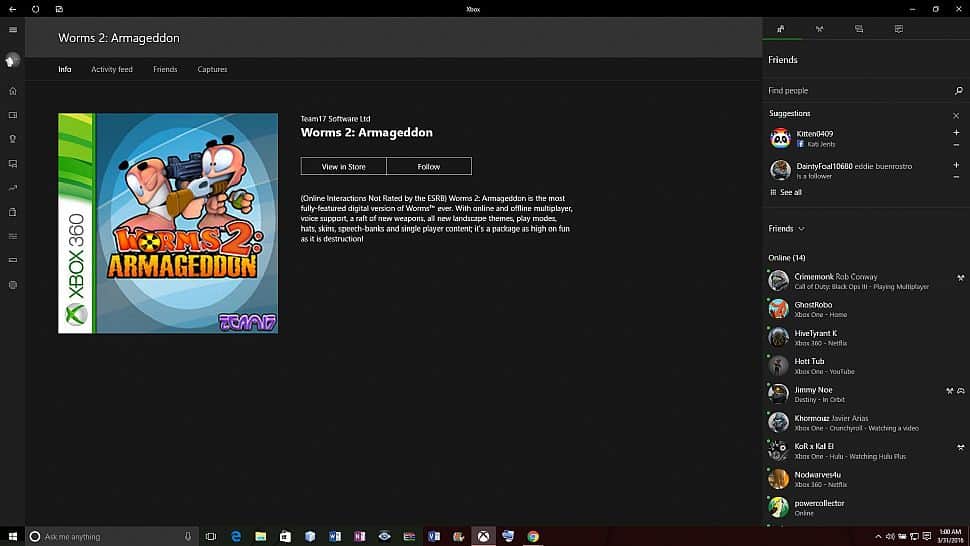The image size is (970, 546).
Task: Open Settings gear in the left sidebar
Action: click(x=13, y=285)
